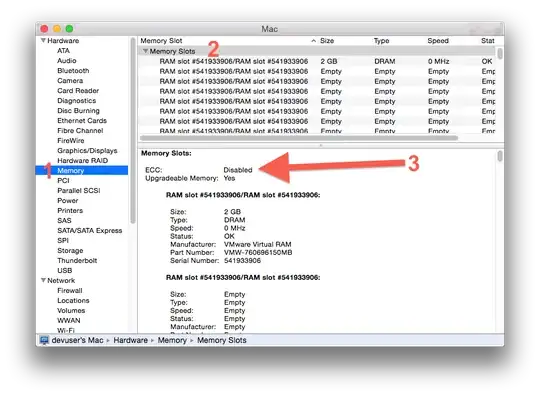Screen dimensions: 540x396
Task: Select SAS in the sidebar
Action: (x=64, y=220)
